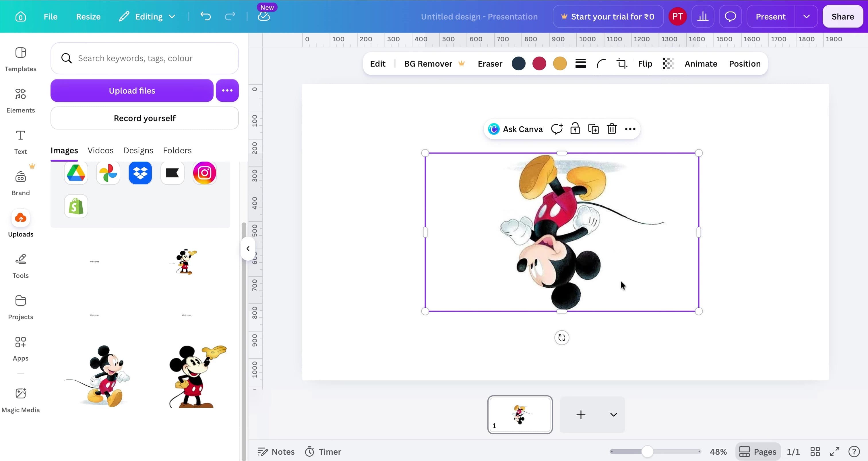Open grid view of pages
Screen dimensions: 868x461
tap(815, 452)
